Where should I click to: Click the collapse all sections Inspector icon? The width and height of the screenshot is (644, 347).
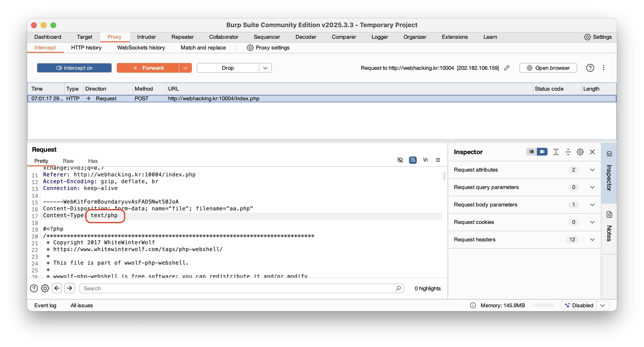(568, 152)
